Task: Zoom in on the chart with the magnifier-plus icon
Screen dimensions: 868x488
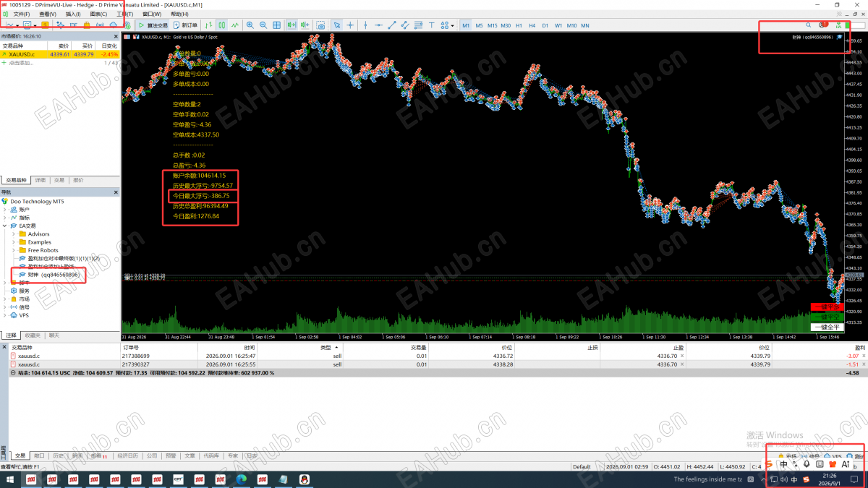Action: (250, 25)
